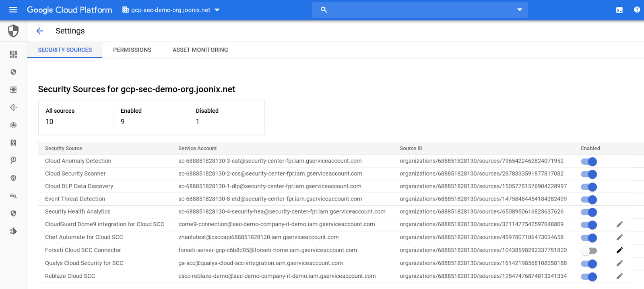Select Chef Automate zhanlutest service account
Image resolution: width=644 pixels, height=289 pixels.
point(258,237)
